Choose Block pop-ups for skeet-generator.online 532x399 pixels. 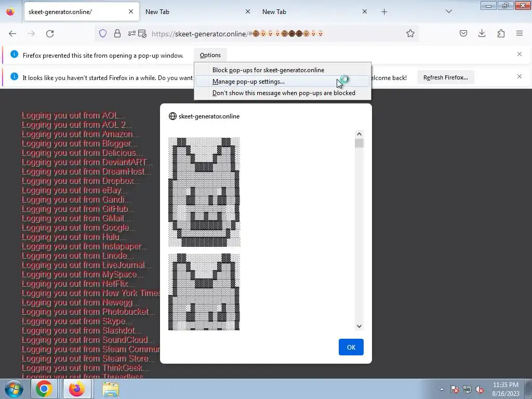283,70
